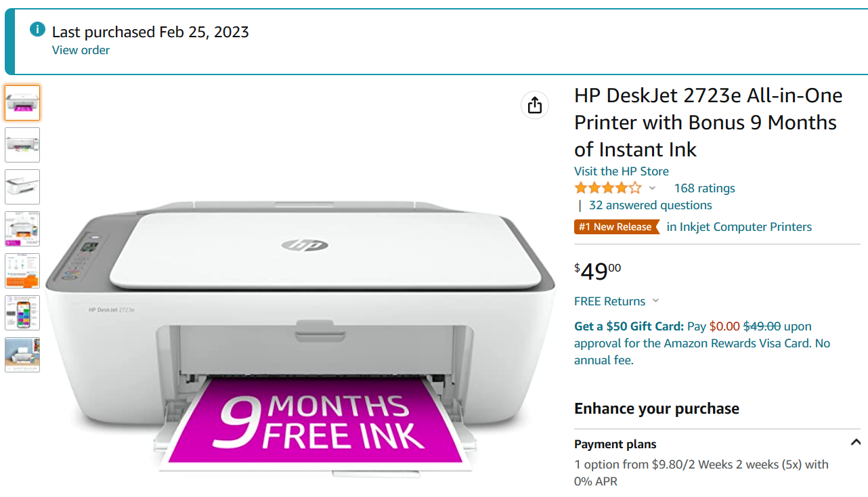This screenshot has width=868, height=497.
Task: Open the Inkjet Computer Printers category link
Action: [x=739, y=227]
